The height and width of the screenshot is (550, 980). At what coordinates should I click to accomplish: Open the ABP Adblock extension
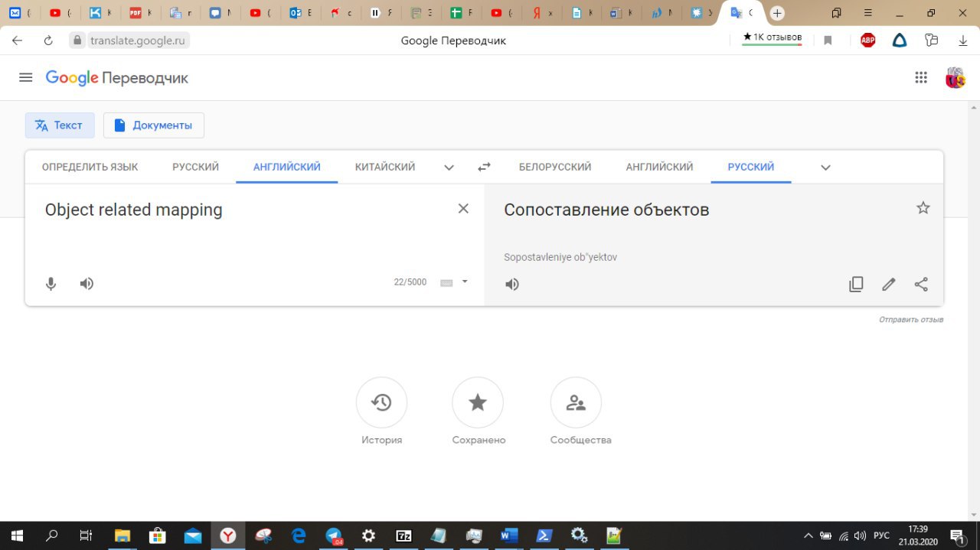[867, 41]
